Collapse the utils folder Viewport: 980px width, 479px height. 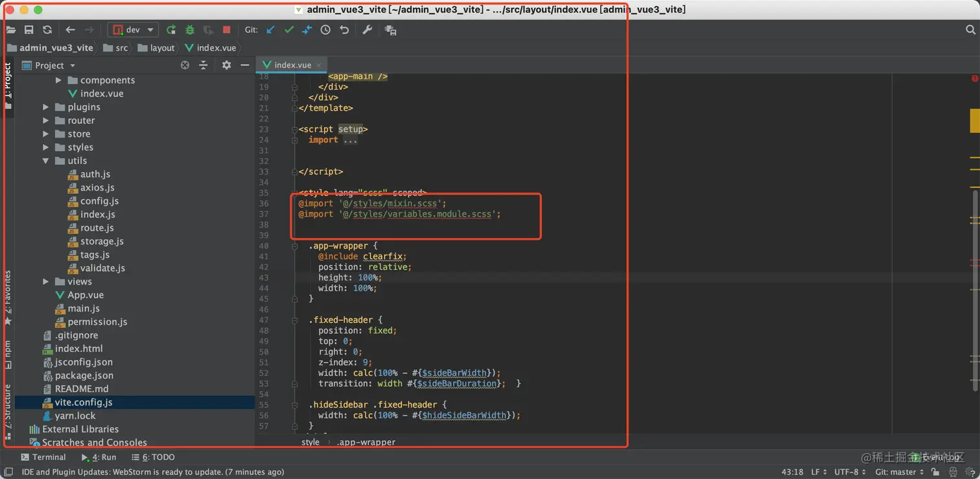(45, 161)
